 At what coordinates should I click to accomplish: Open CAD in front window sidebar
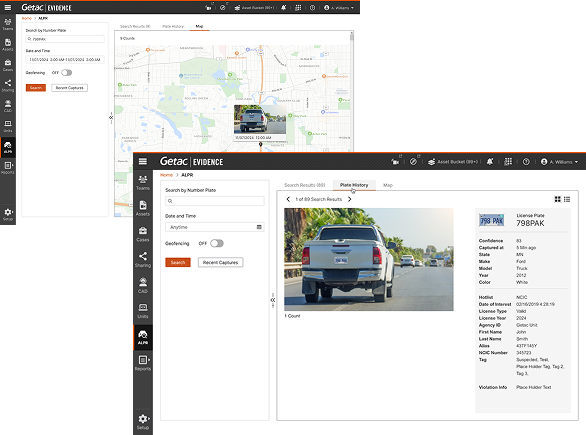pos(143,286)
